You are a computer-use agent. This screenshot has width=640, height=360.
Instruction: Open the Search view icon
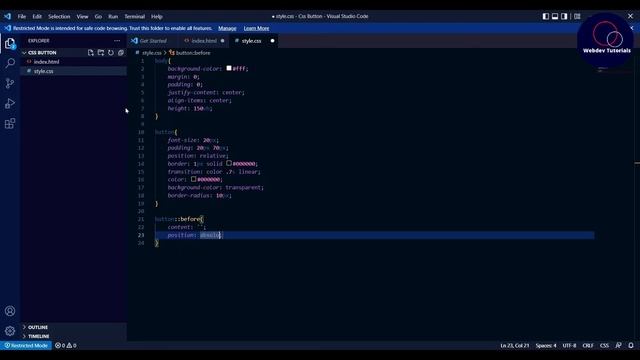(x=10, y=63)
